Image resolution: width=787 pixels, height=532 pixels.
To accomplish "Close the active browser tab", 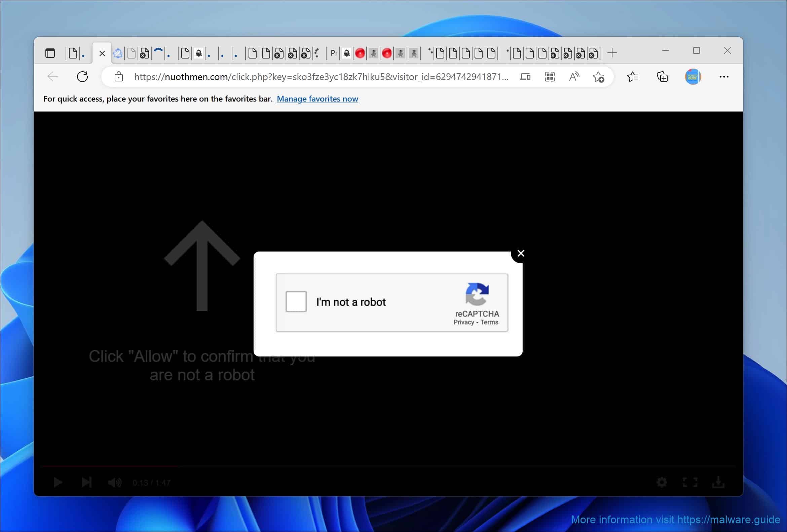I will 102,53.
